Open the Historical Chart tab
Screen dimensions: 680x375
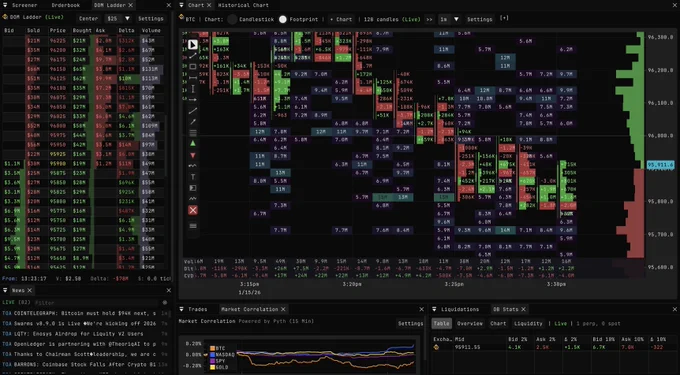point(243,5)
